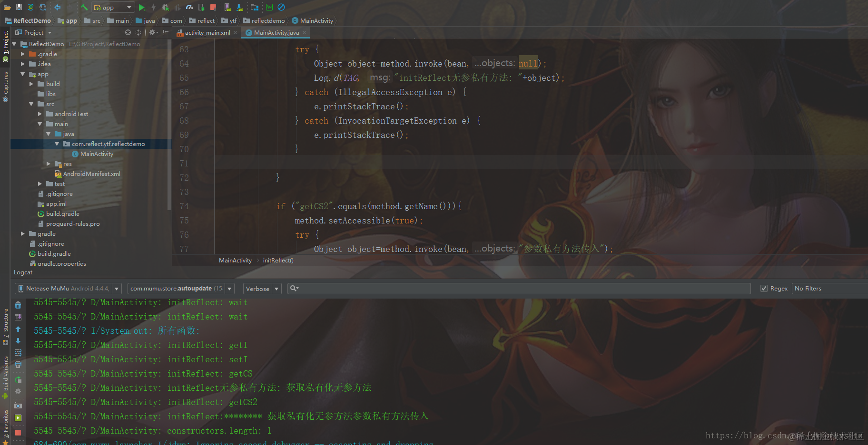Collapse all in Project panel
The width and height of the screenshot is (868, 445).
138,32
